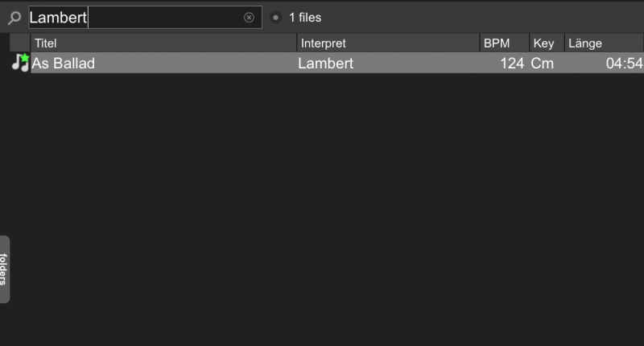Click the blank icon column header
The width and height of the screenshot is (644, 346).
point(19,43)
